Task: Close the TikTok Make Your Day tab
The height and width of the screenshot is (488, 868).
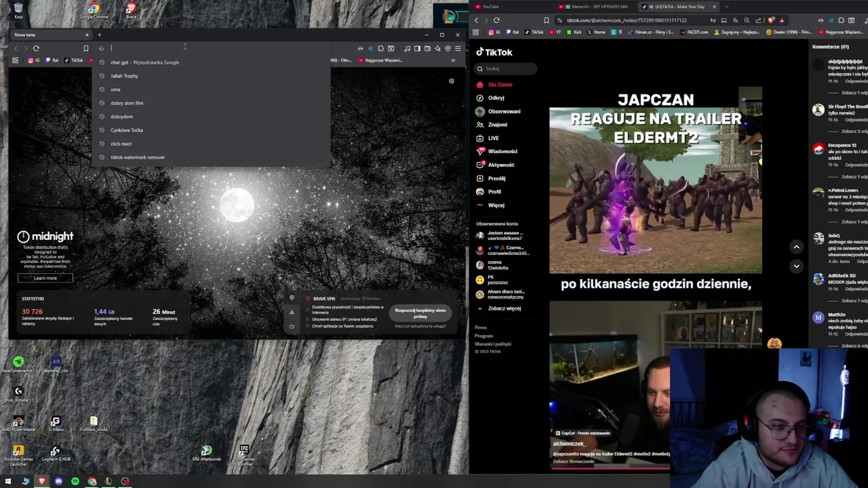Action: [x=714, y=7]
